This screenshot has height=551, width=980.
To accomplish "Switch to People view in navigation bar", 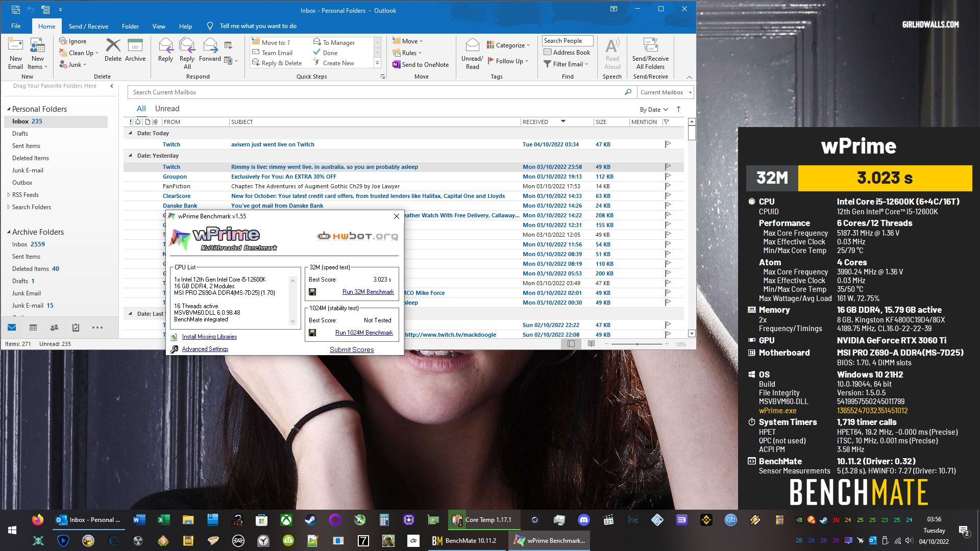I will tap(54, 328).
